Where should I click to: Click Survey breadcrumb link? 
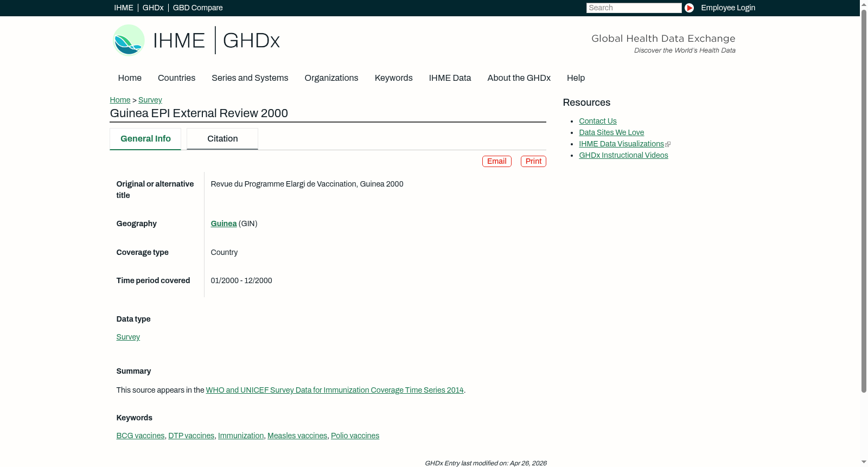[150, 100]
